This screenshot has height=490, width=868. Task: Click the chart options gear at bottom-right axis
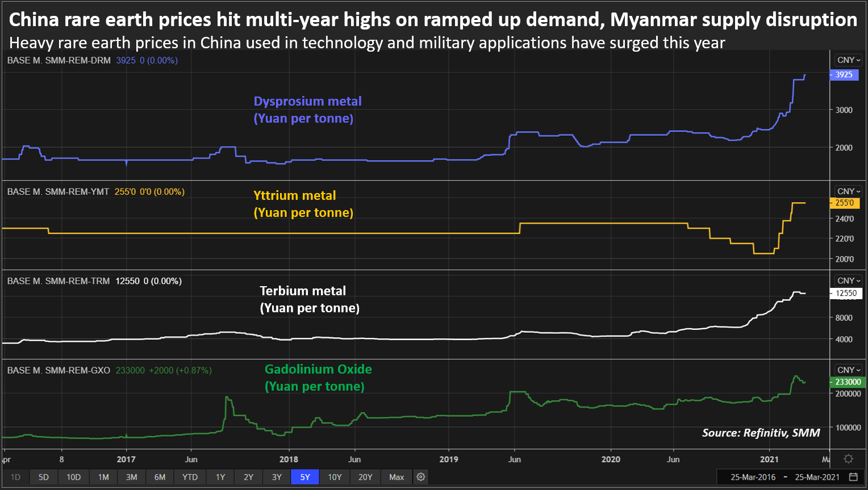(848, 459)
